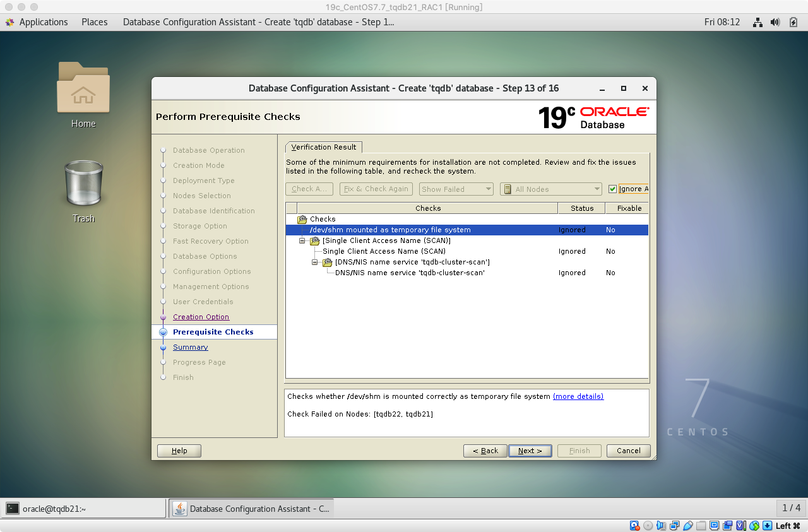Screen dimensions: 808x532
Task: Click Ignored status of the /dev/shm row
Action: pyautogui.click(x=572, y=230)
